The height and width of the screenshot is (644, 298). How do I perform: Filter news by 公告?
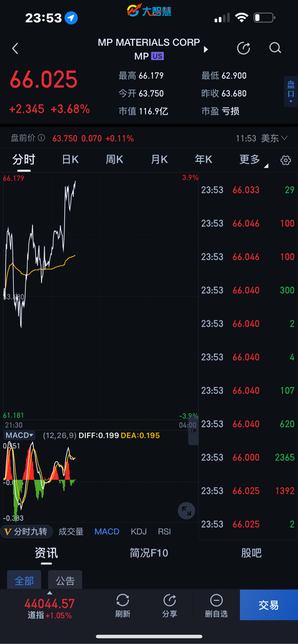[x=65, y=580]
